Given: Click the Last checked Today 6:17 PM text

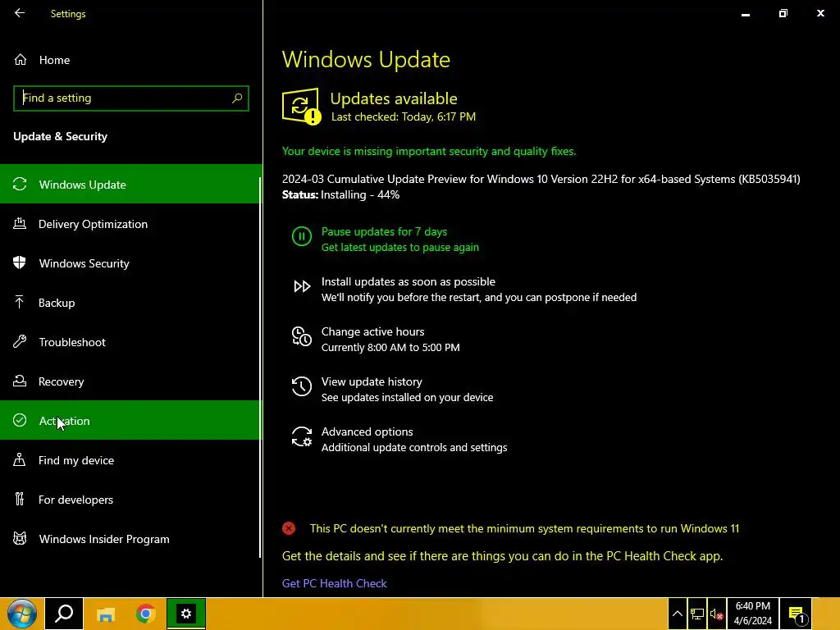Looking at the screenshot, I should pos(404,116).
